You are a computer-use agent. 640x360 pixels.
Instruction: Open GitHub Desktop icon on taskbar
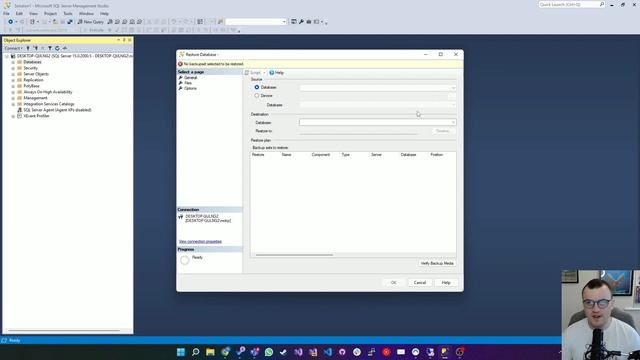coord(342,352)
